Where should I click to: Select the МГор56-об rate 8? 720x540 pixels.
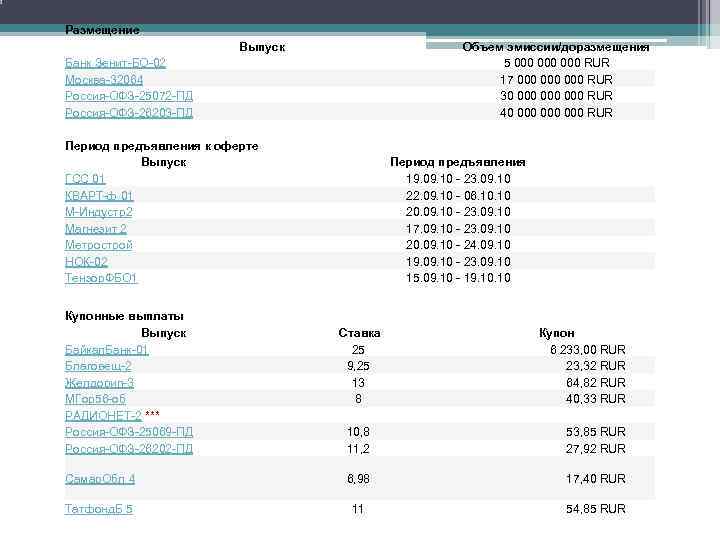[358, 399]
